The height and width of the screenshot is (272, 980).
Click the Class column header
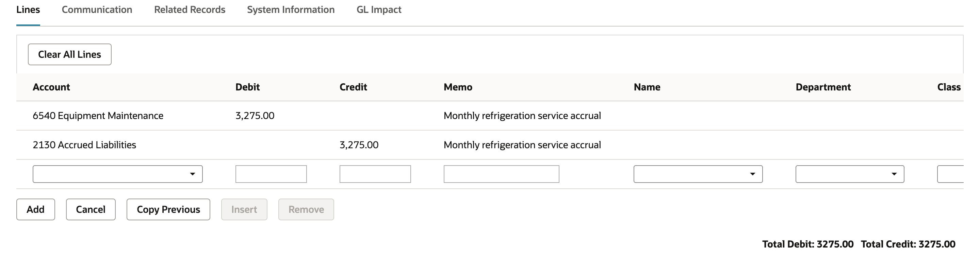coord(949,87)
